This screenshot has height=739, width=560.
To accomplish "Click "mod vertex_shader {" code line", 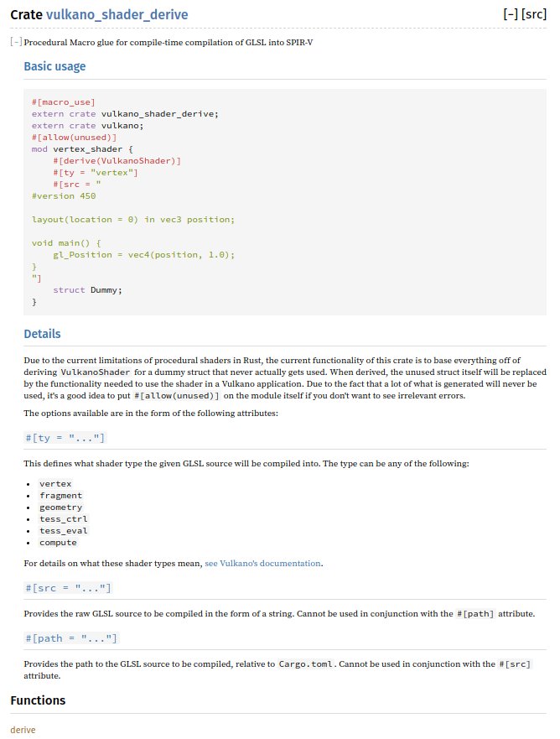I will coord(82,149).
